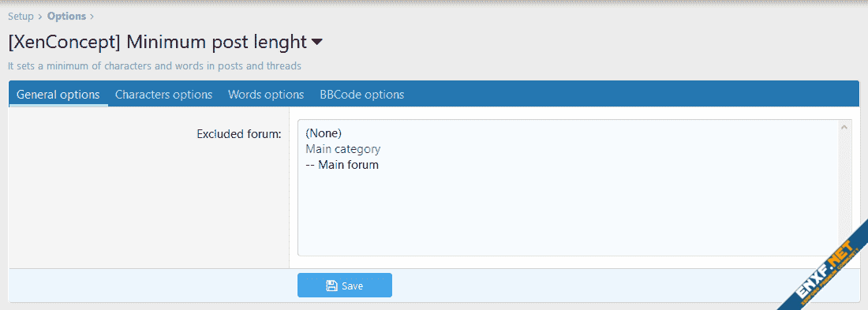
Task: Click the Excluded forum label
Action: 239,134
